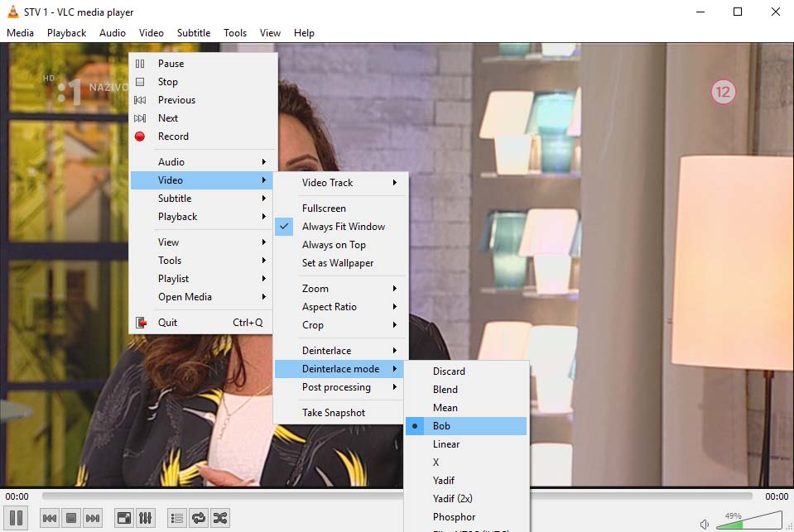Expand the Audio submenu in context menu
794x532 pixels.
coord(201,162)
